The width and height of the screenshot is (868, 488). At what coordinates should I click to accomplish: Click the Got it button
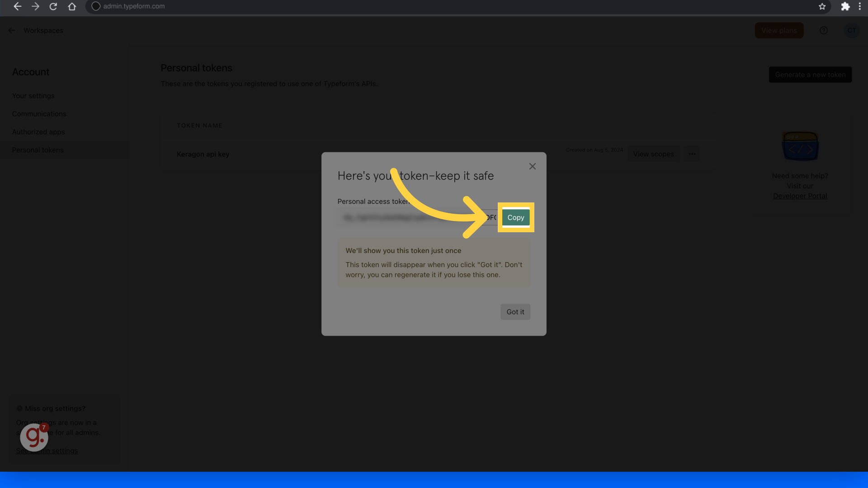tap(515, 312)
